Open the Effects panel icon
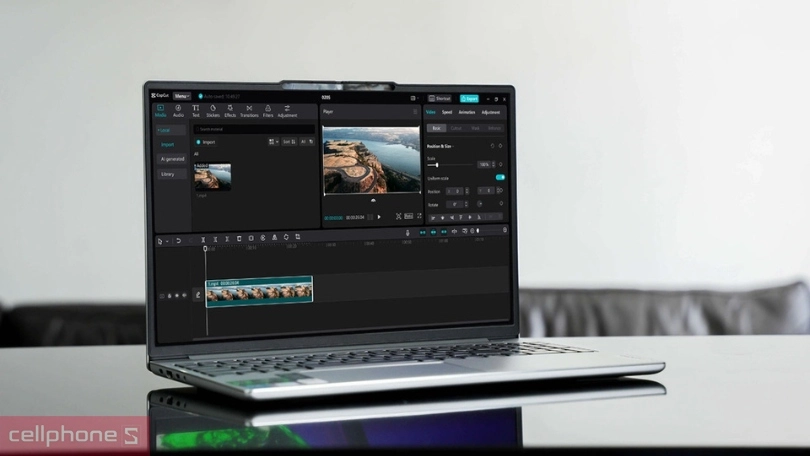The height and width of the screenshot is (456, 810). pos(230,110)
